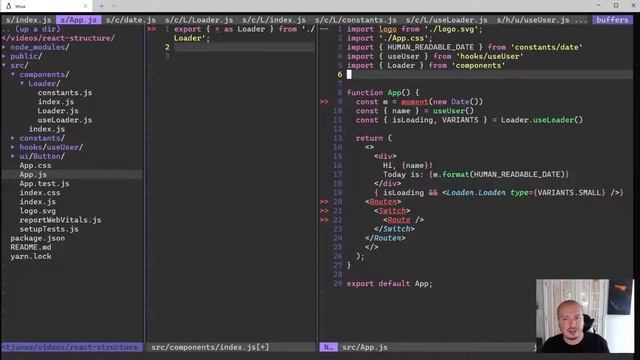Click the 'VARIANTS.SMALL' text
640x360 pixels.
tap(569, 193)
